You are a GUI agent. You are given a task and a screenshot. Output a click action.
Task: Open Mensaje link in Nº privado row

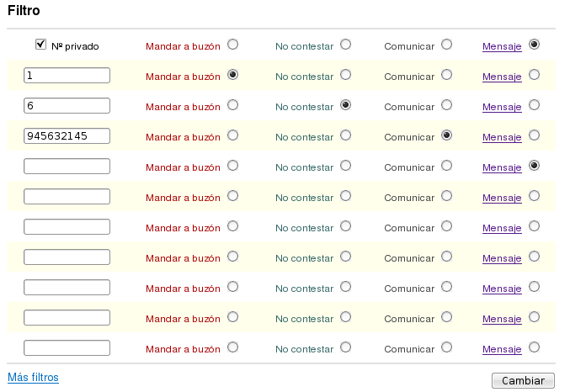(502, 46)
